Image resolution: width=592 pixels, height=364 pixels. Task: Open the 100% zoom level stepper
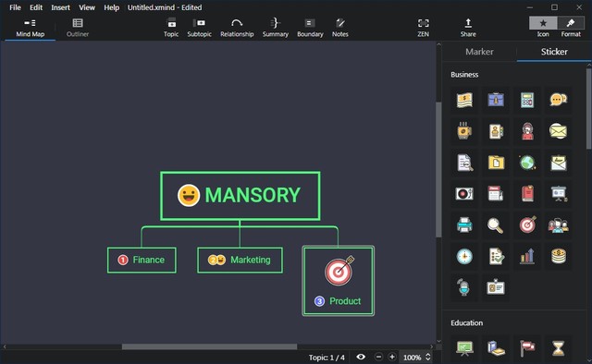pos(427,357)
